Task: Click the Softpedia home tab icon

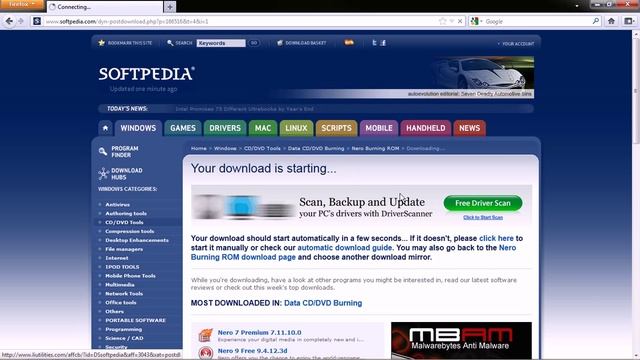Action: (x=105, y=128)
